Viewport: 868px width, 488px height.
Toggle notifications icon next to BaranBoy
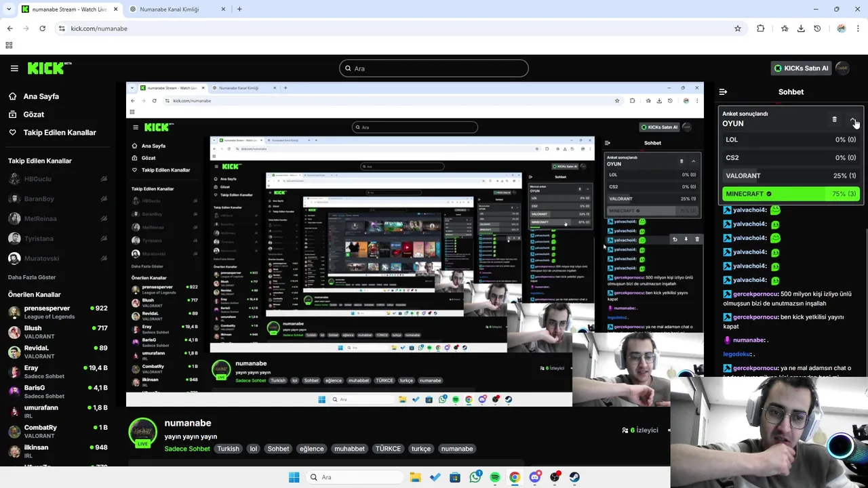pos(104,199)
